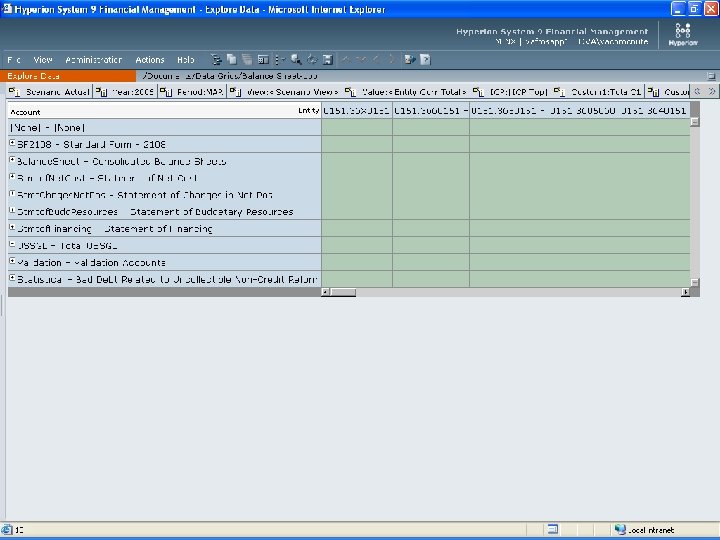Click the ICP dimension icon

tap(478, 92)
